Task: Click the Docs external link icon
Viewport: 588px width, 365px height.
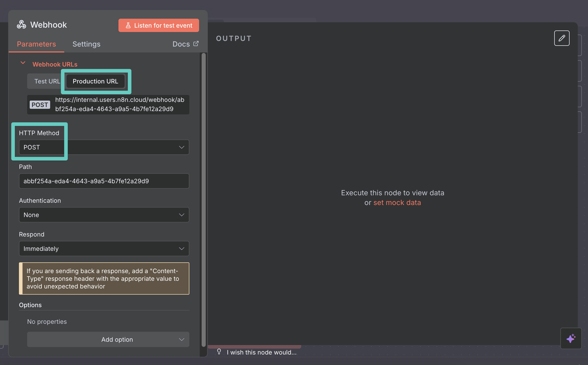Action: (196, 44)
